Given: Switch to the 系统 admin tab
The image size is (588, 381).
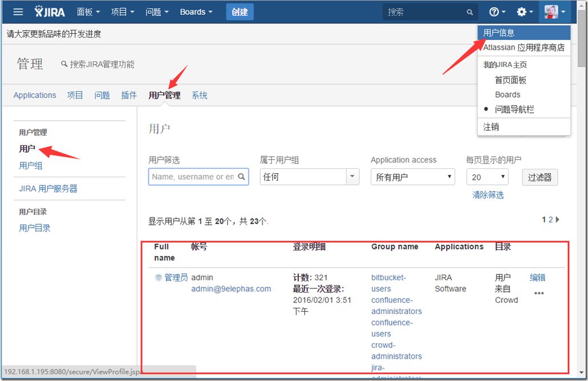Looking at the screenshot, I should (199, 96).
